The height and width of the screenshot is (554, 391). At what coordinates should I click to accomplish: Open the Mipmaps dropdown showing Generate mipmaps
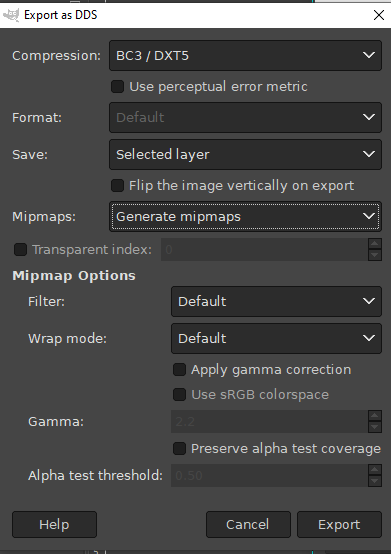tap(245, 216)
